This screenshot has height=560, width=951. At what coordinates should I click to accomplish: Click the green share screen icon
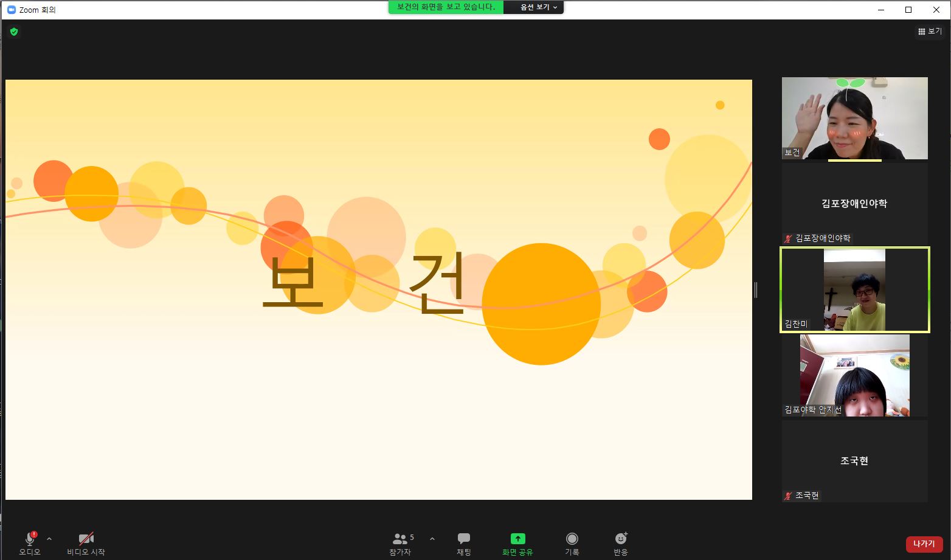517,538
